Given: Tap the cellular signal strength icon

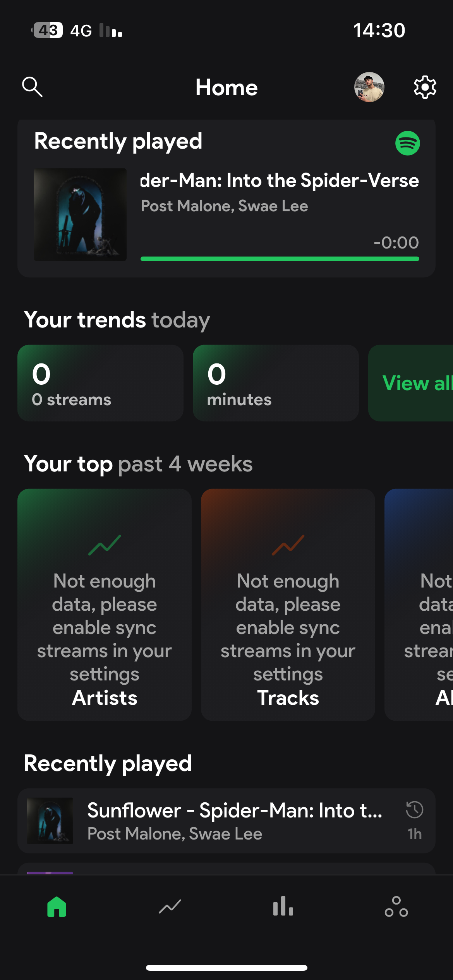Looking at the screenshot, I should point(111,31).
